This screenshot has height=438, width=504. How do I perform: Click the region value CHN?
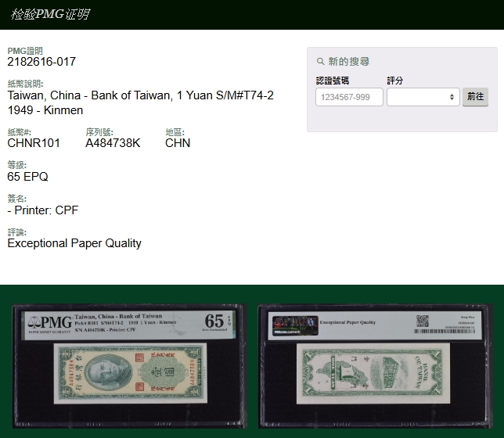tap(178, 143)
